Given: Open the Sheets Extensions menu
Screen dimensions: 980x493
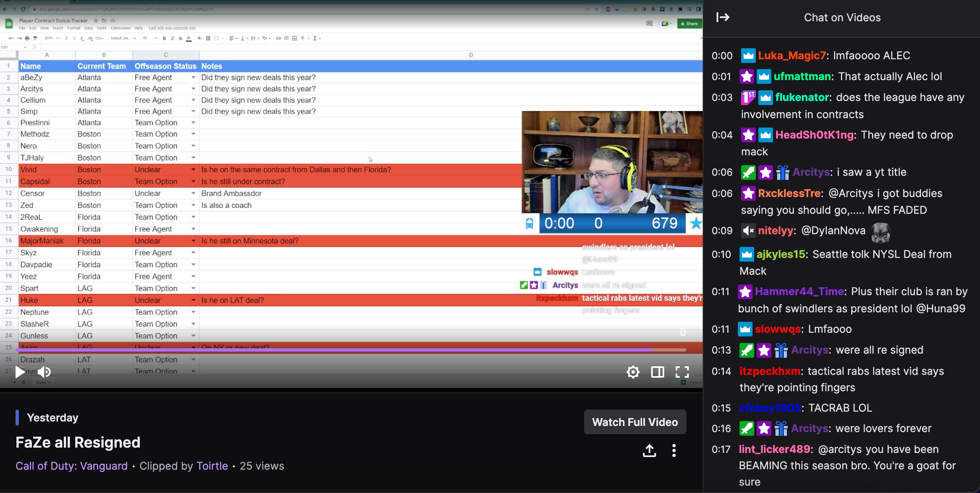Looking at the screenshot, I should coord(121,28).
